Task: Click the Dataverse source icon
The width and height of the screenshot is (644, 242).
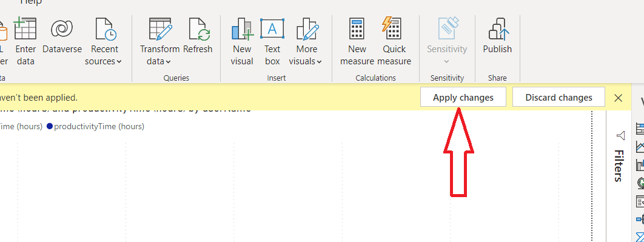Action: click(x=62, y=41)
